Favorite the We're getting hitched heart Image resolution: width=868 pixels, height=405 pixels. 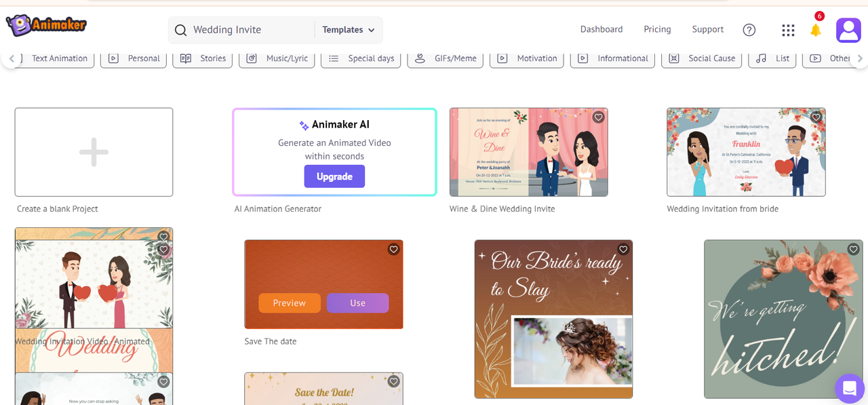pyautogui.click(x=854, y=250)
